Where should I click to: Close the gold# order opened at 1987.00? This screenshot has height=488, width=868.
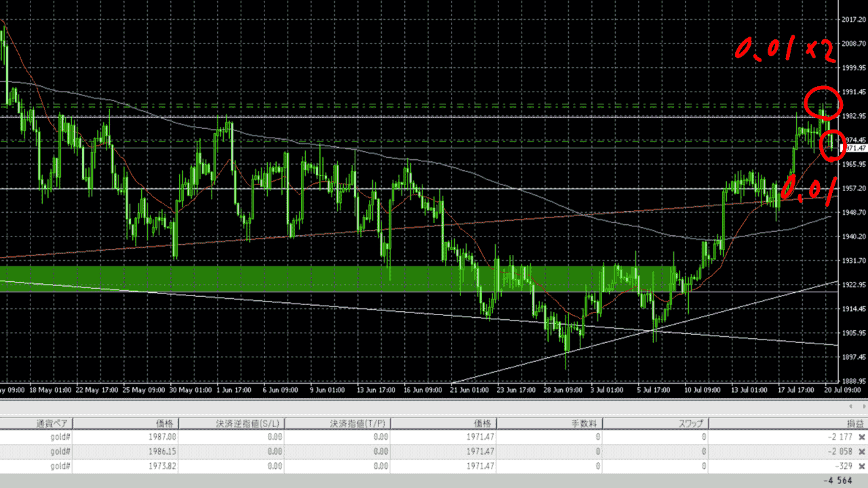tap(862, 437)
